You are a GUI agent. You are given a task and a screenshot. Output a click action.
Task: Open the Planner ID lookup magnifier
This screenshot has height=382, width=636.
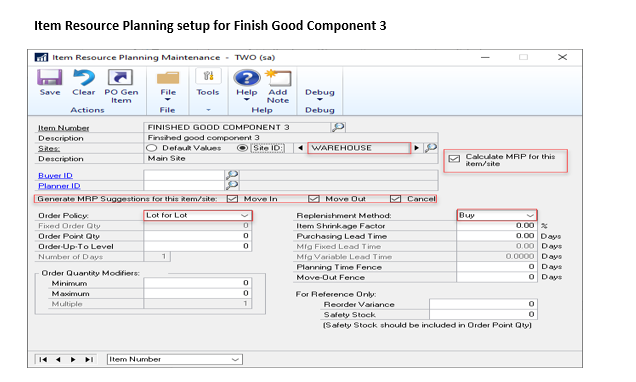232,185
